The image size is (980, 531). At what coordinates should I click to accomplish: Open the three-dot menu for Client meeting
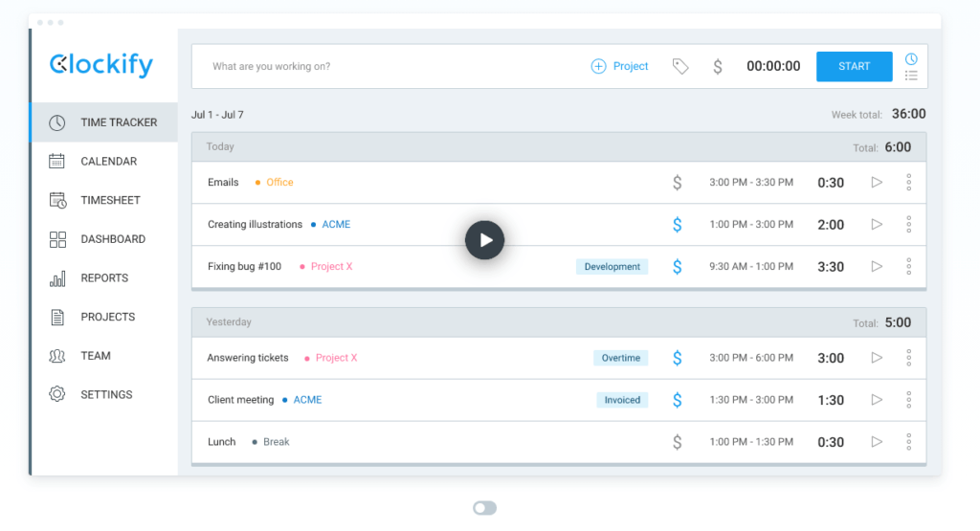(x=909, y=400)
